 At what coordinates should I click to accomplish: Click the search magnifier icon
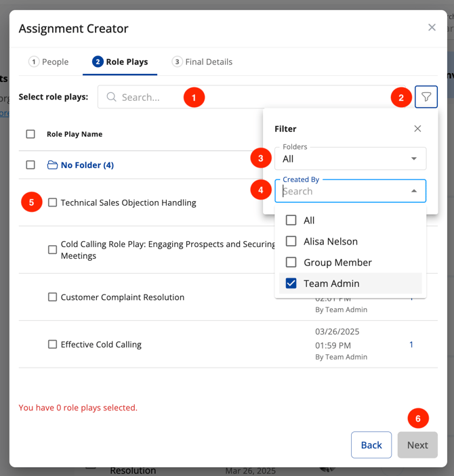coord(112,97)
